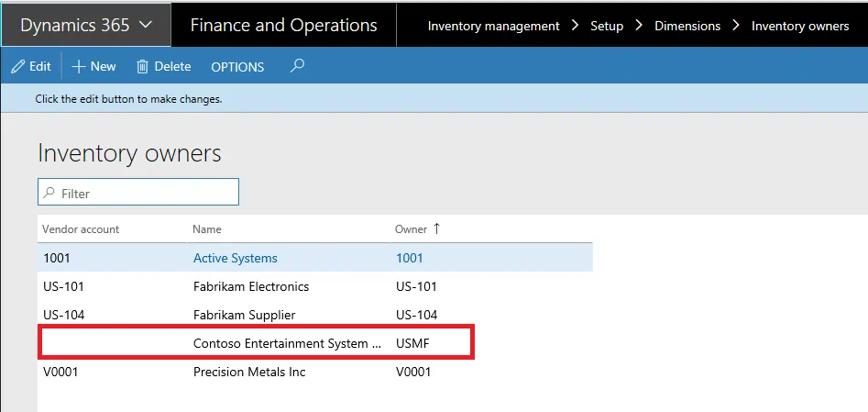
Task: Click the search magnifier icon in toolbar
Action: pyautogui.click(x=297, y=66)
